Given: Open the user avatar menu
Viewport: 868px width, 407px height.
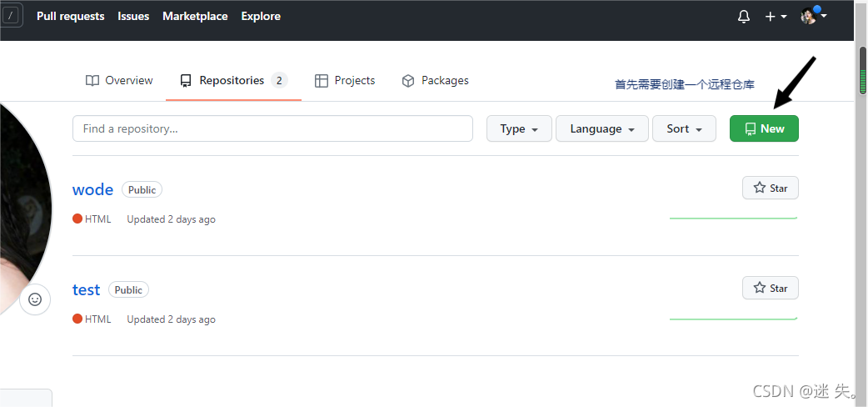Looking at the screenshot, I should pos(813,16).
